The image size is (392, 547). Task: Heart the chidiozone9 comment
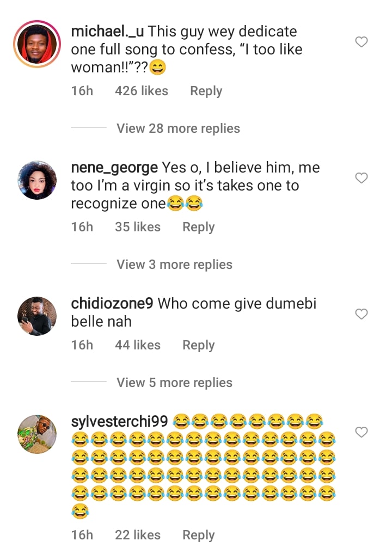(362, 314)
